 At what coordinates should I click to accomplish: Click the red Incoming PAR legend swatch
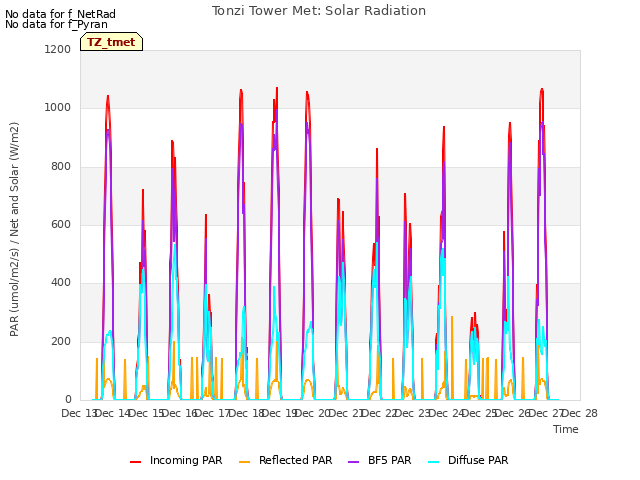pyautogui.click(x=136, y=462)
